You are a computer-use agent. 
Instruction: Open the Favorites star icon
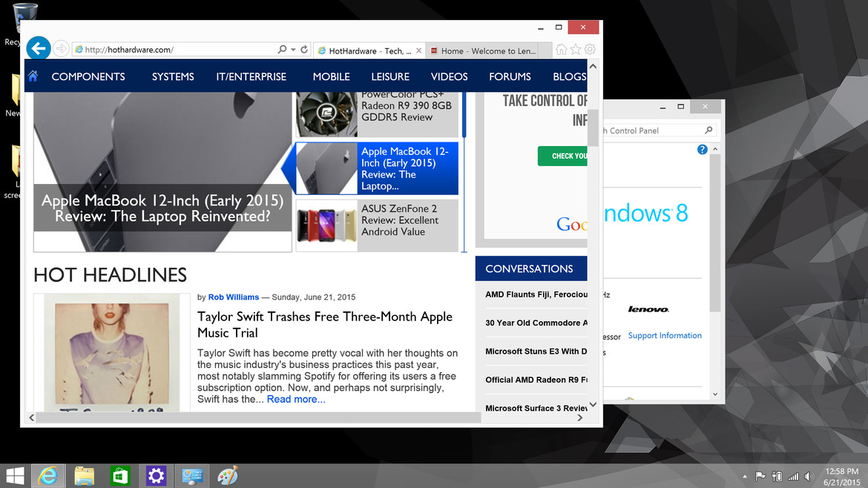point(576,50)
